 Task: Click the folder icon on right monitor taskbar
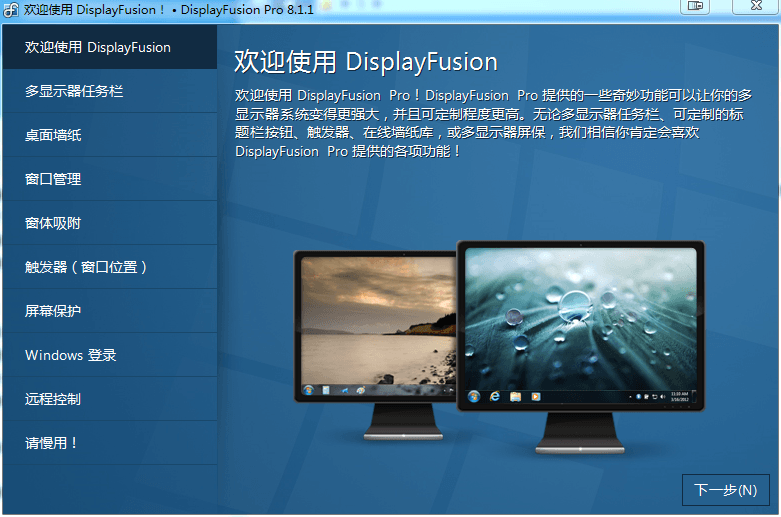tap(516, 396)
